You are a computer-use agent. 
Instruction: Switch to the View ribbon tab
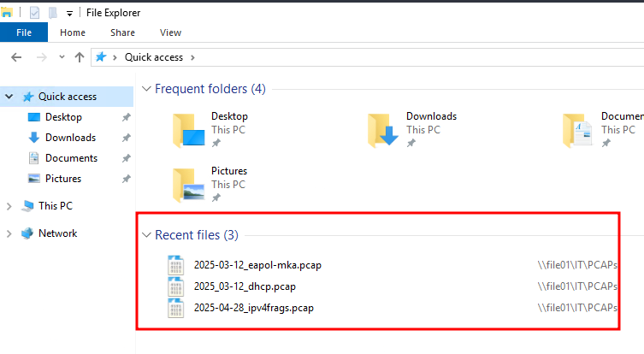coord(170,32)
